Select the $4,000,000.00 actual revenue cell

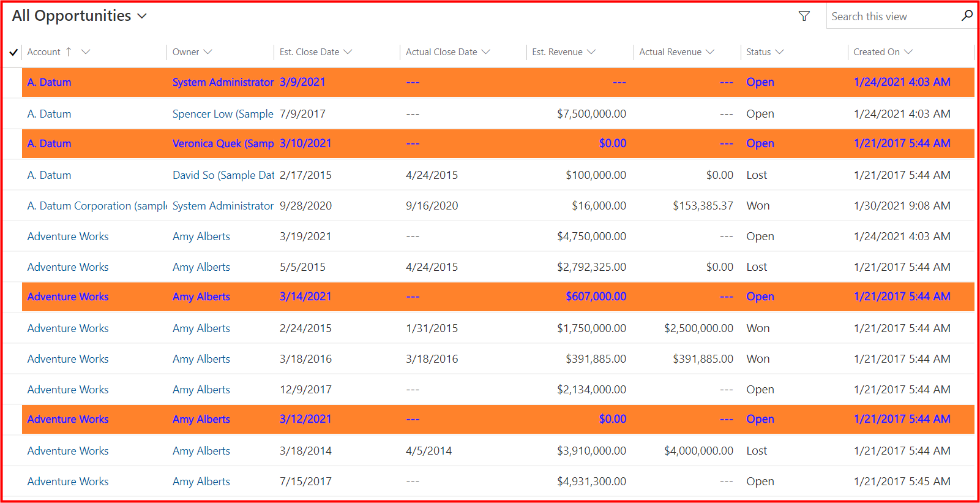click(x=698, y=451)
